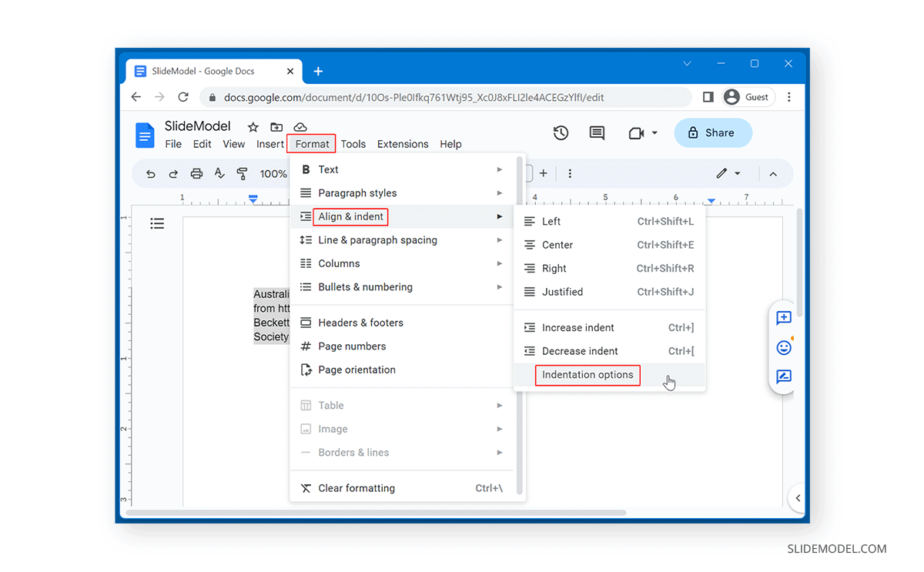The width and height of the screenshot is (924, 572).
Task: Print the document
Action: click(x=196, y=173)
